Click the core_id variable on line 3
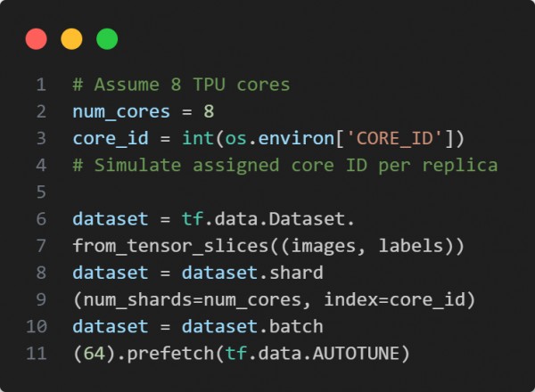Image resolution: width=535 pixels, height=392 pixels. pos(111,139)
